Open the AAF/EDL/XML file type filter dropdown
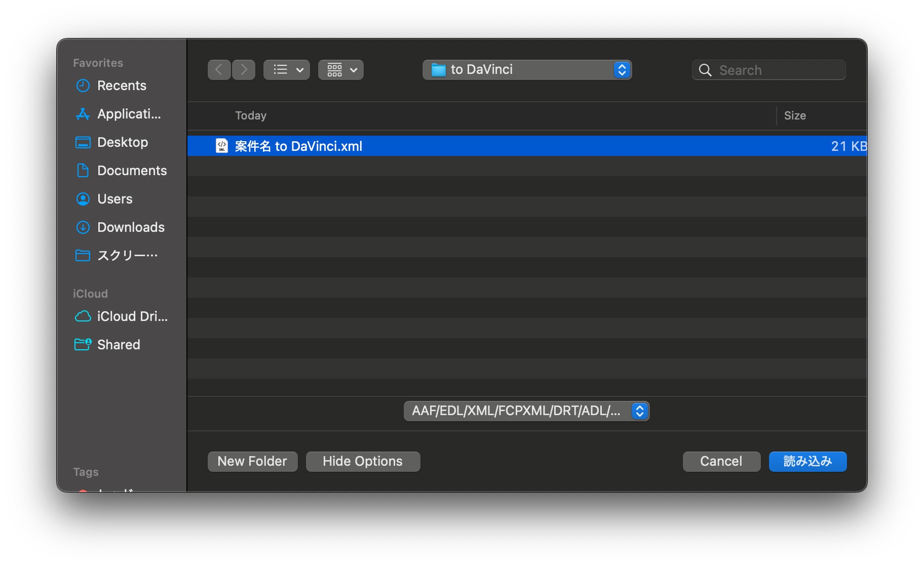This screenshot has width=924, height=567. click(x=526, y=411)
